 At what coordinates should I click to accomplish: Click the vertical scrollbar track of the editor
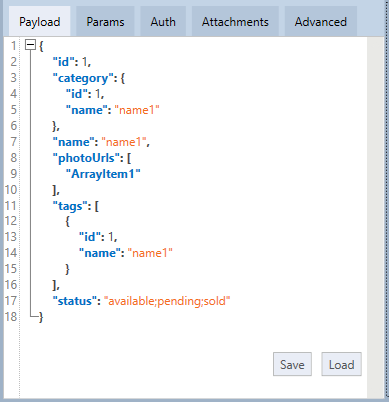coord(375,217)
